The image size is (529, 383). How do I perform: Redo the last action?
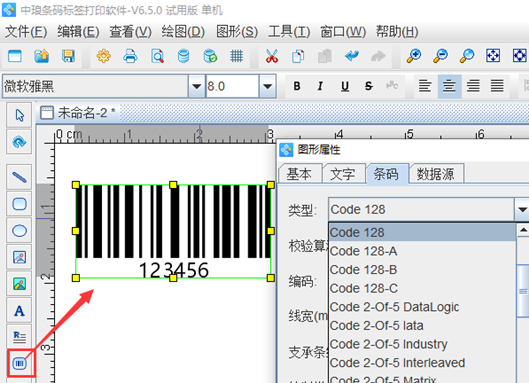pos(378,56)
